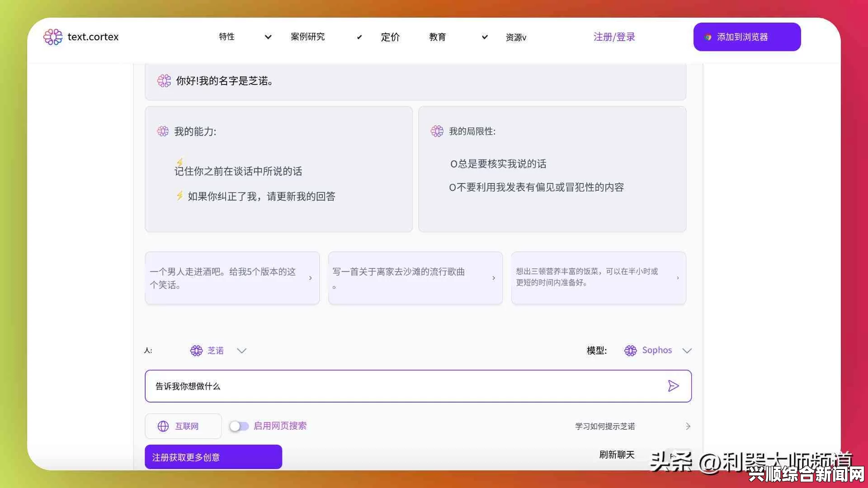Click arrow on the 流行歌曲 prompt card

point(494,278)
